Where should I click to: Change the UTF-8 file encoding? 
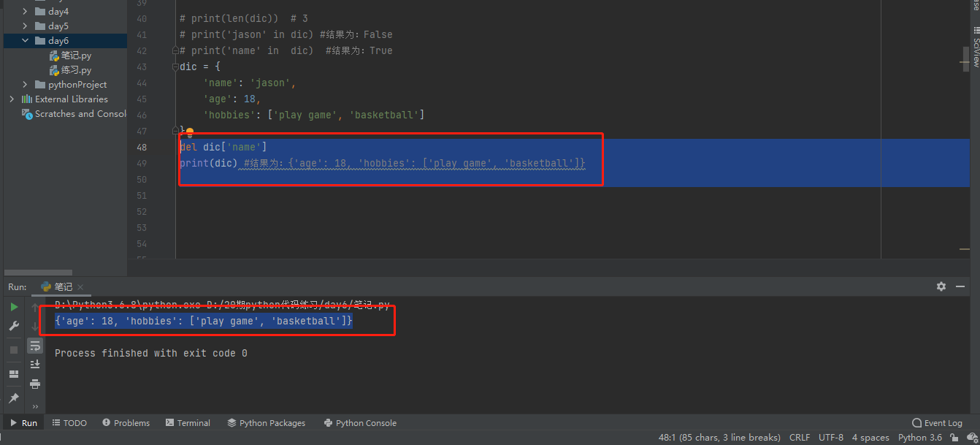831,437
